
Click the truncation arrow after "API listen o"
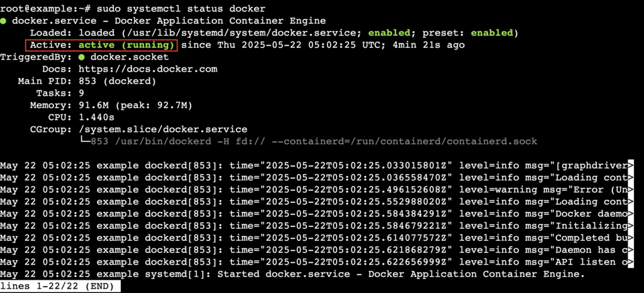[x=630, y=262]
